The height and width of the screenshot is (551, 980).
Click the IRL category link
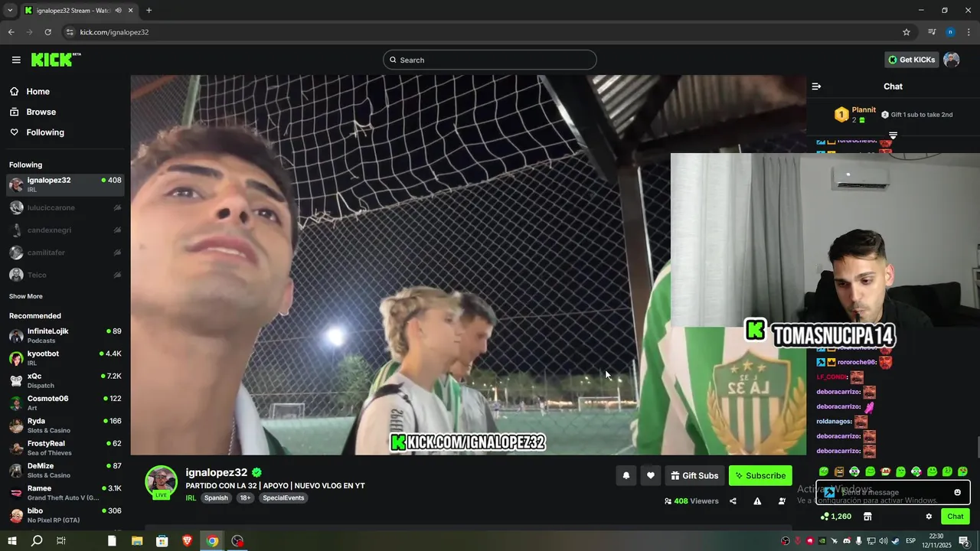click(x=191, y=497)
